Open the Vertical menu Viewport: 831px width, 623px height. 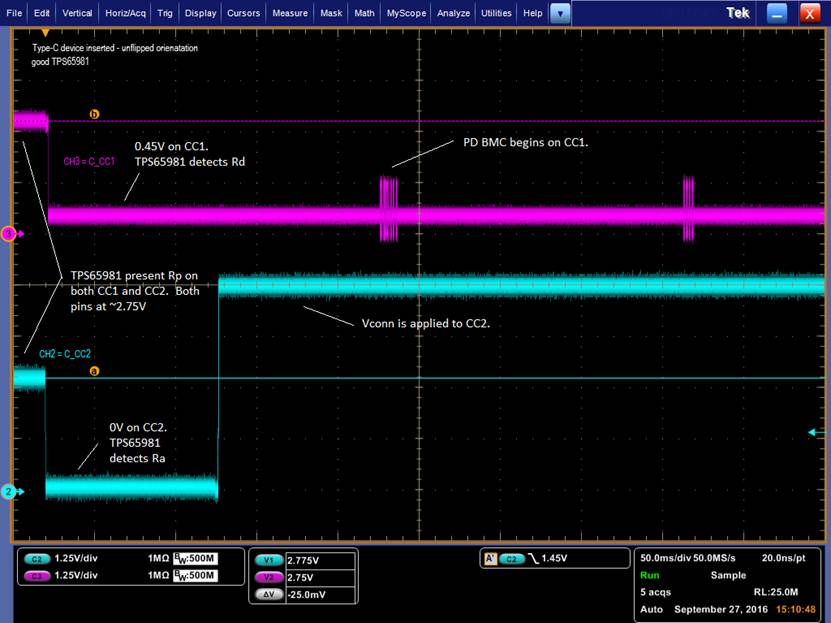pos(77,13)
